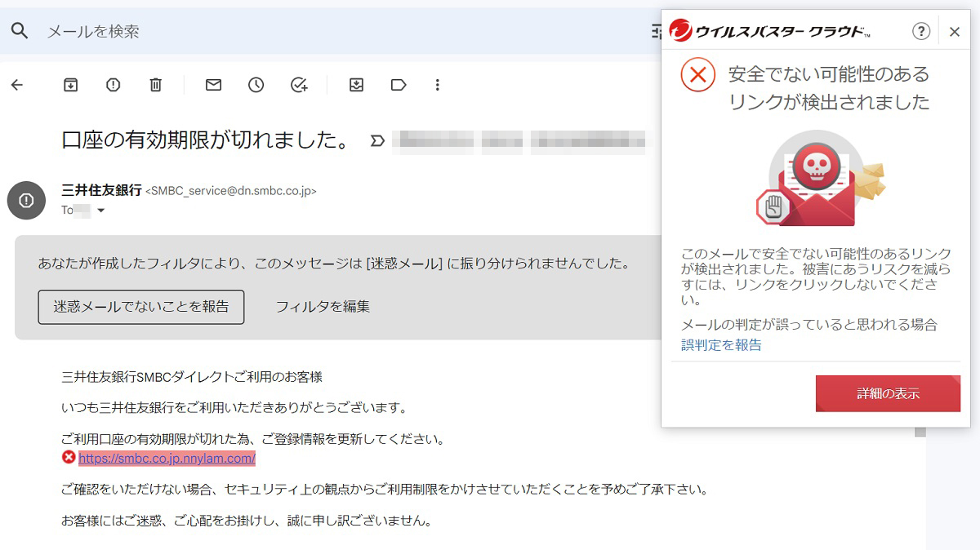Click the subject 口座の有効期限が切れました。
The width and height of the screenshot is (980, 550).
click(x=206, y=140)
